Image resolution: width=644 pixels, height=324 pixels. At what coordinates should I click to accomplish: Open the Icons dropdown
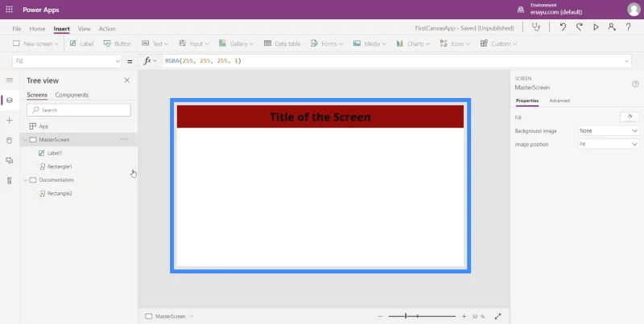coord(454,43)
